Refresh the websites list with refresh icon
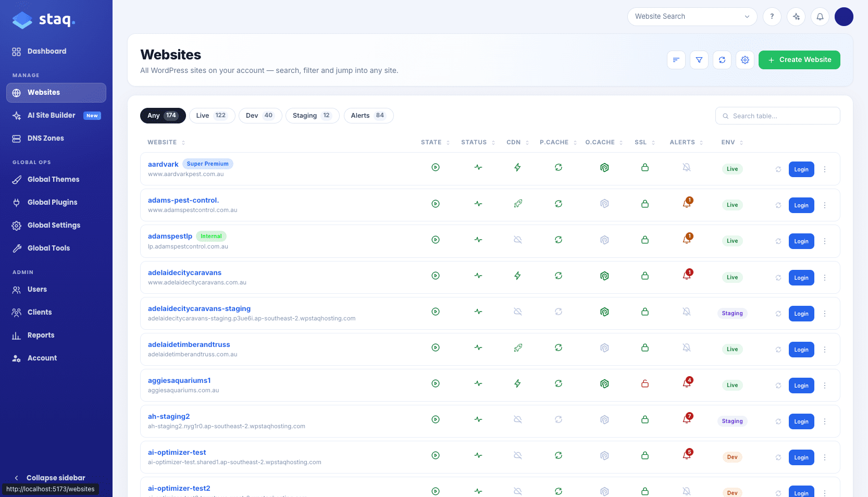868x497 pixels. [722, 60]
